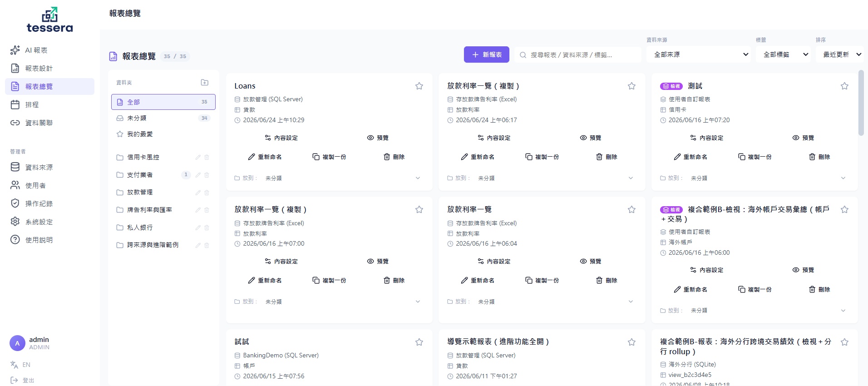Star the 複合範例B-檢視 report

click(844, 209)
